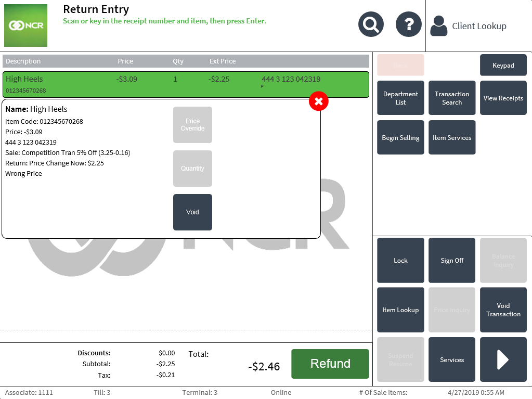The image size is (532, 399).
Task: Void the High Heels item
Action: click(192, 212)
